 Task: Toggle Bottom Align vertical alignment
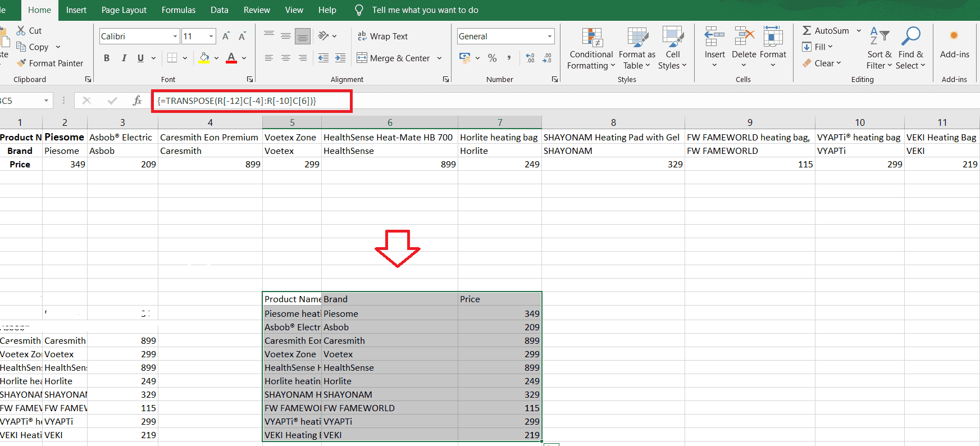(x=302, y=36)
